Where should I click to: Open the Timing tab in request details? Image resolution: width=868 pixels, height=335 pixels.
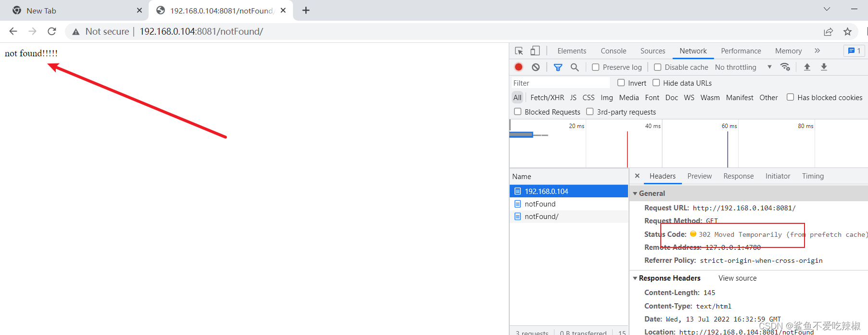[x=813, y=176]
